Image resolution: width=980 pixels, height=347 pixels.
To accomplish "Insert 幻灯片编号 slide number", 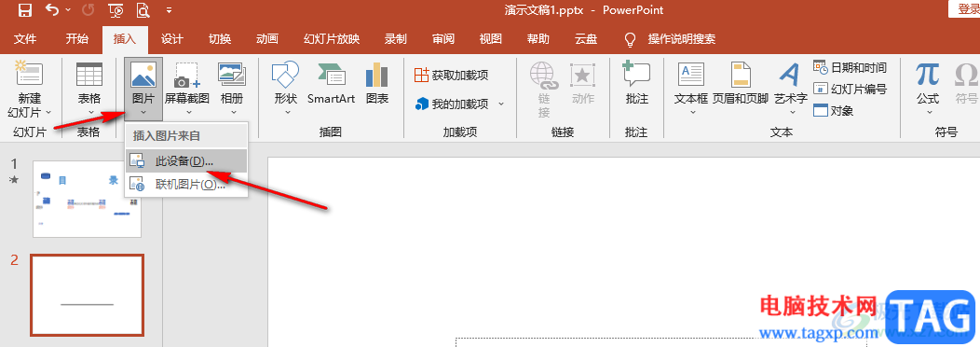I will [x=850, y=89].
